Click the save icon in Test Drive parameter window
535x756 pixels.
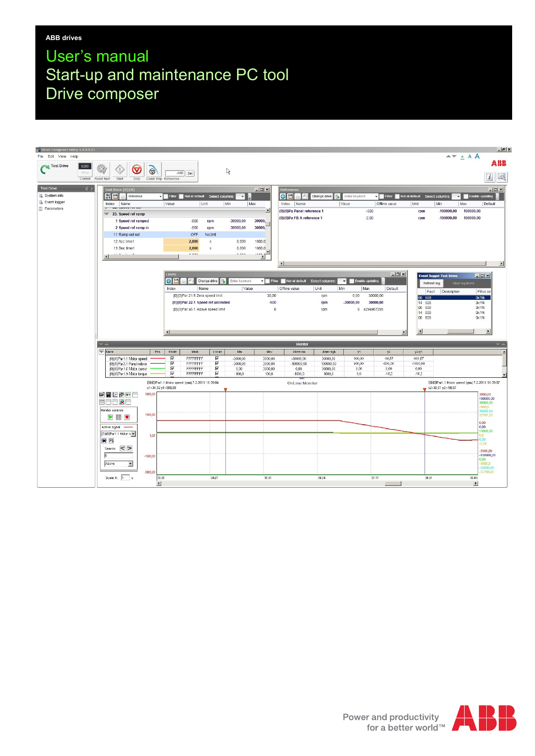pos(116,196)
